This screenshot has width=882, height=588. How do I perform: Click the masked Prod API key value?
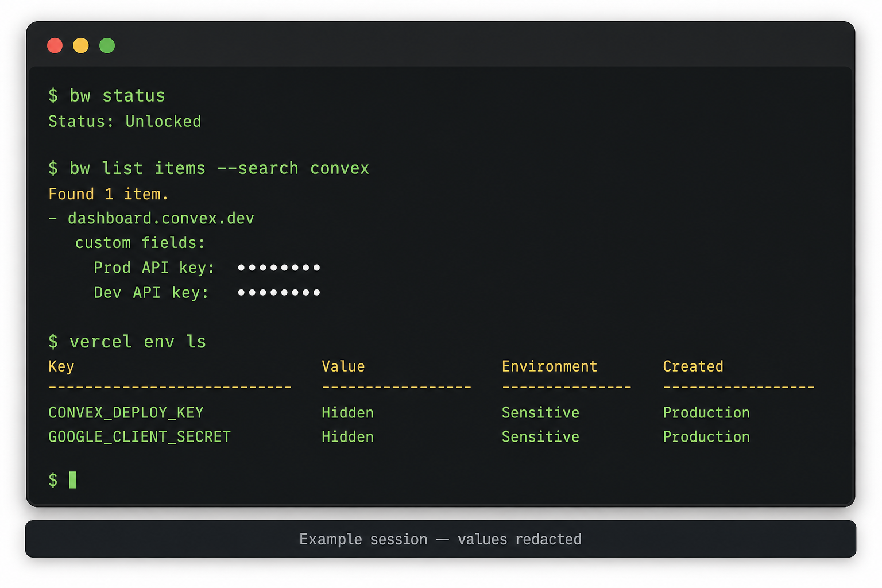pos(279,268)
